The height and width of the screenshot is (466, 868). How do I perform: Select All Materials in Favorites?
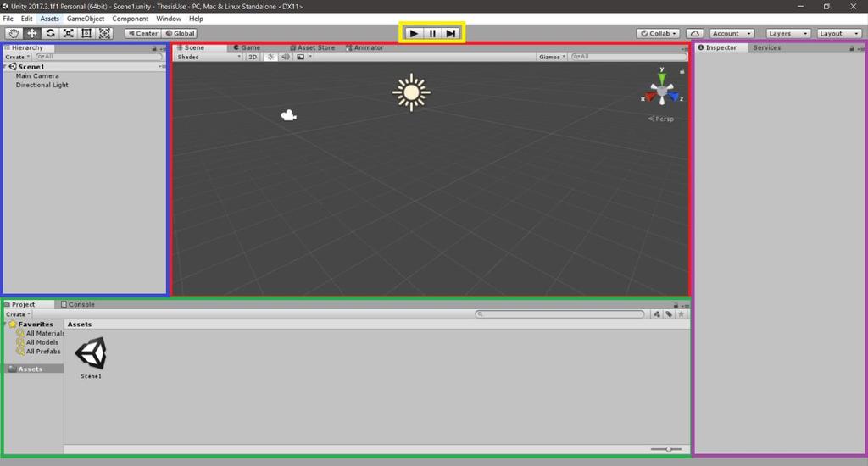tap(40, 333)
